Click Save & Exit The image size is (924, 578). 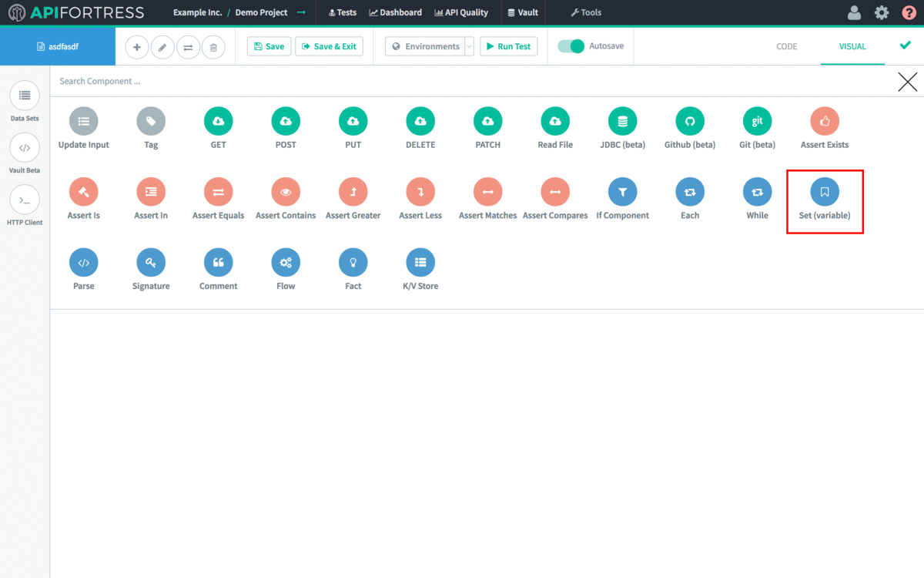pos(329,46)
